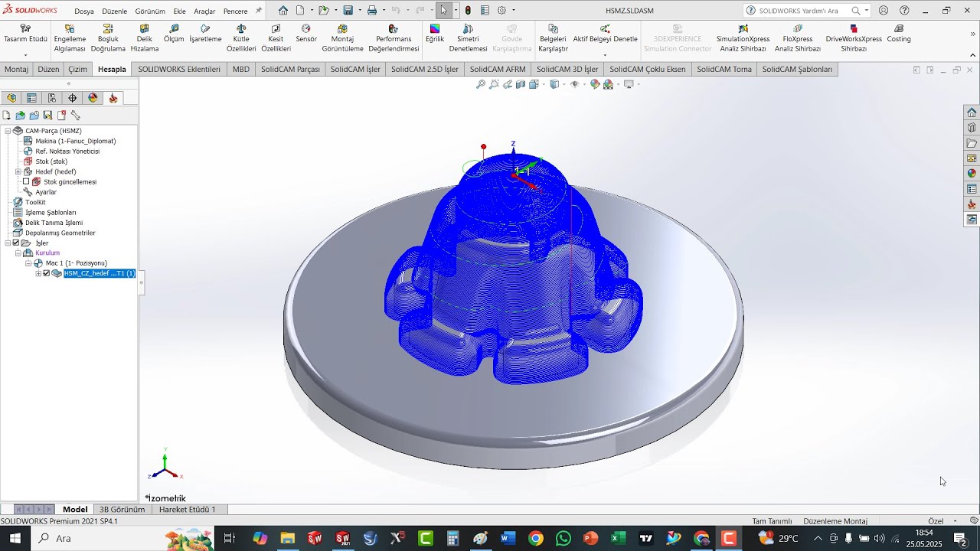The height and width of the screenshot is (551, 980).
Task: Open the Ölçüm measure tool
Action: (174, 34)
